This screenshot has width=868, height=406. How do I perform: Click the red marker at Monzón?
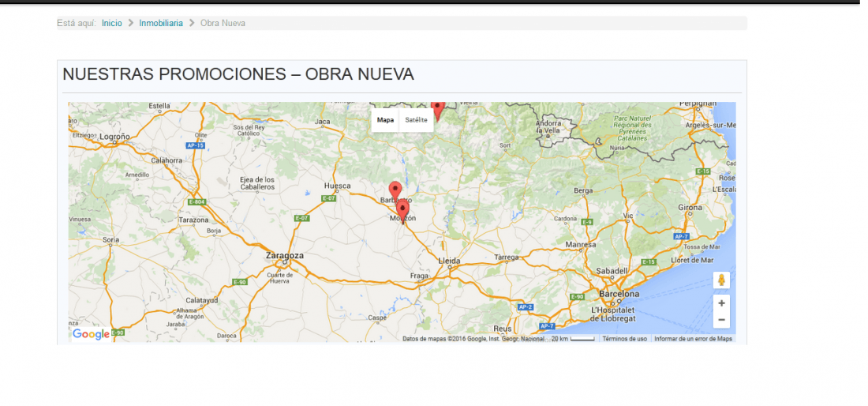pyautogui.click(x=402, y=211)
